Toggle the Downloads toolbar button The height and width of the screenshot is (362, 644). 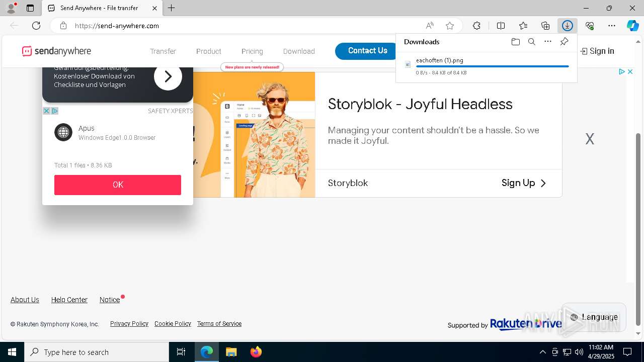[568, 26]
